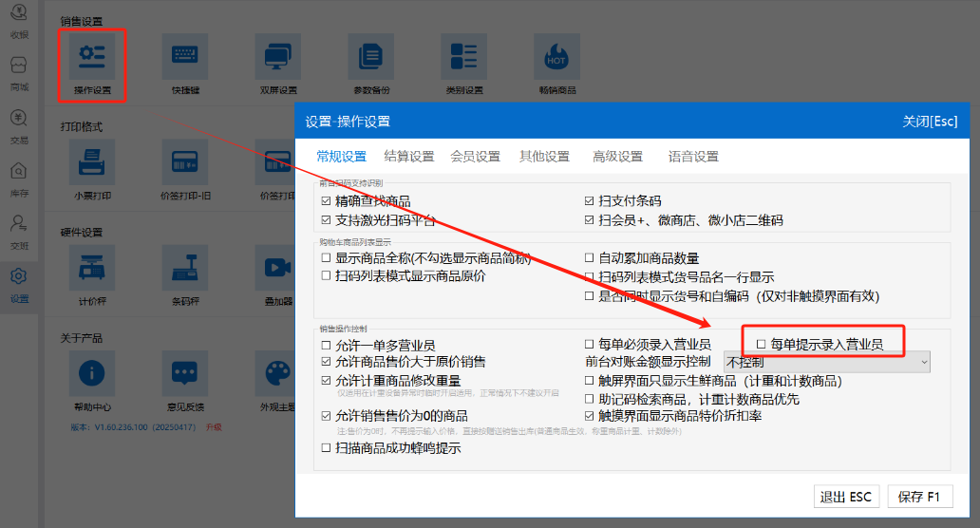Click 退出 ESC button
This screenshot has height=528, width=980.
click(x=845, y=497)
